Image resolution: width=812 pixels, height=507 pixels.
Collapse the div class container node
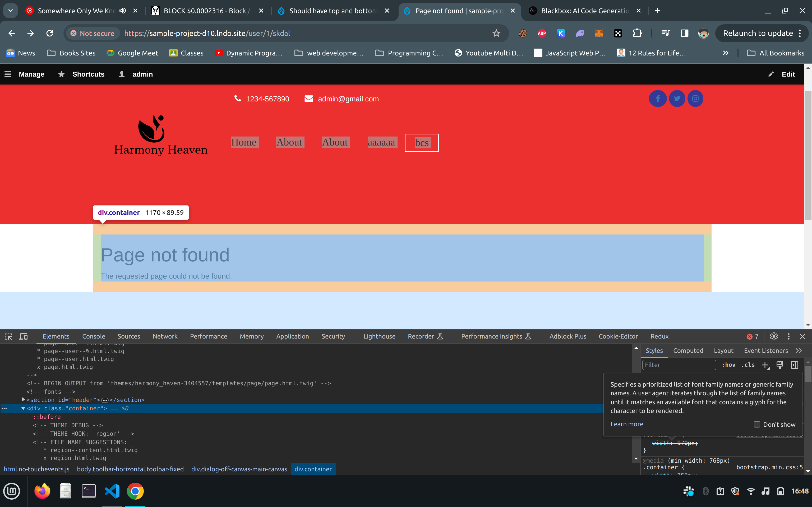coord(23,409)
